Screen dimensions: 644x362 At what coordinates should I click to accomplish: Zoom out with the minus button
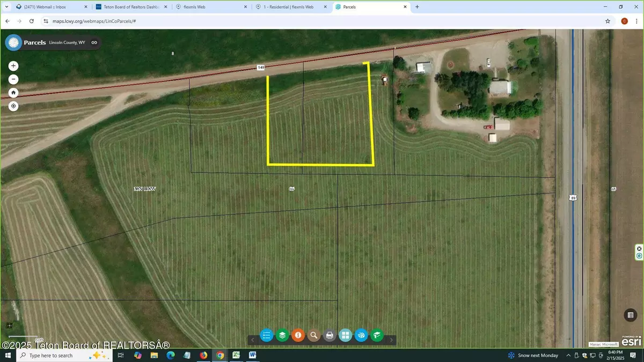13,79
